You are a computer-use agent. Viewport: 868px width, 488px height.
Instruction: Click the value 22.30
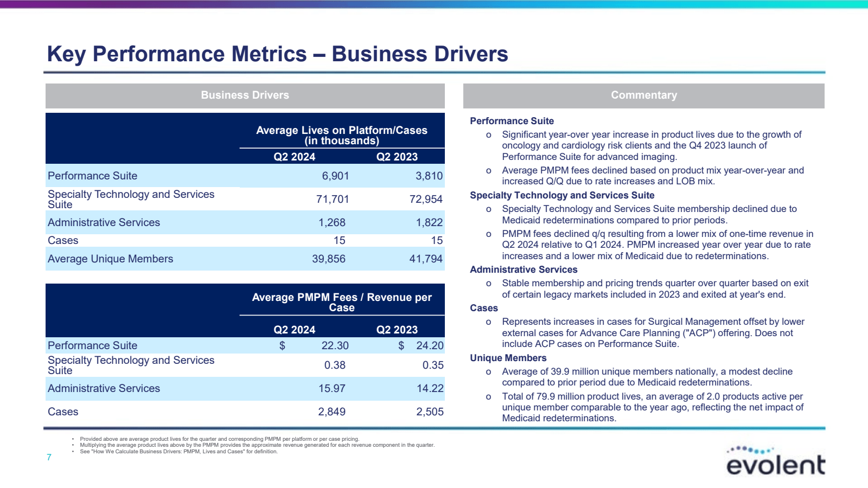(x=335, y=345)
